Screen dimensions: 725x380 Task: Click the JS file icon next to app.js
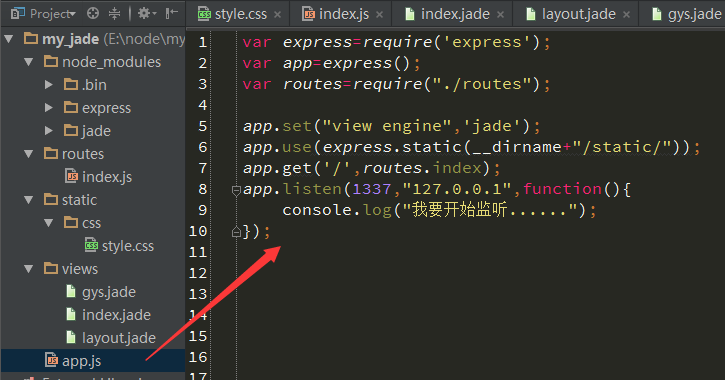[51, 360]
